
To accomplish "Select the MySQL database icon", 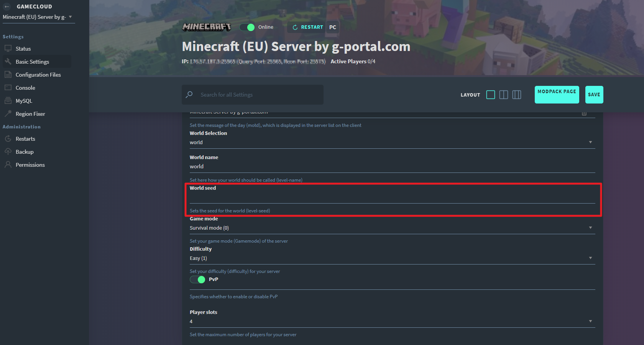I will coord(8,100).
